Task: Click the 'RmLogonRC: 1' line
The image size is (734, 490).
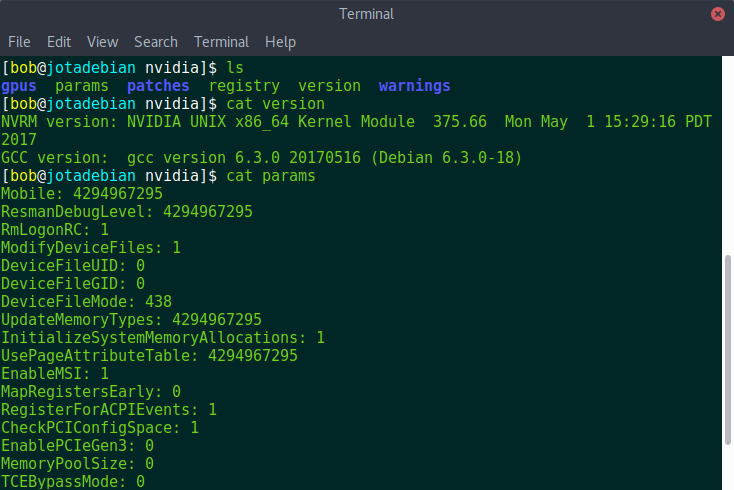Action: 55,230
